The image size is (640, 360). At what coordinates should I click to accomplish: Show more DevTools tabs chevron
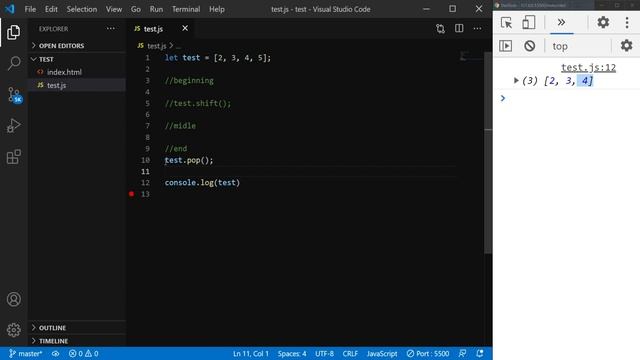coord(562,22)
